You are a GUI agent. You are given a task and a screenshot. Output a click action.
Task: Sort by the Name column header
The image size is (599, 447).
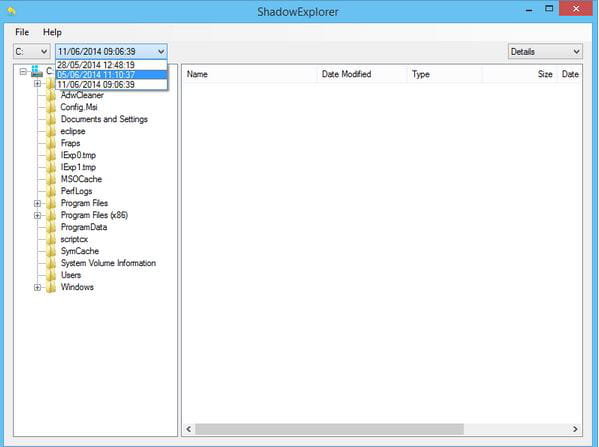click(x=249, y=74)
